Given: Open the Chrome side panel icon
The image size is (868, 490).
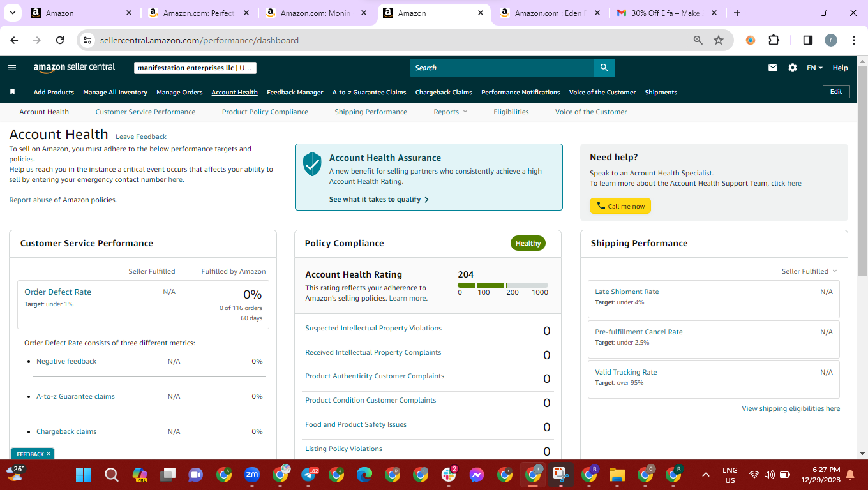Looking at the screenshot, I should (807, 40).
